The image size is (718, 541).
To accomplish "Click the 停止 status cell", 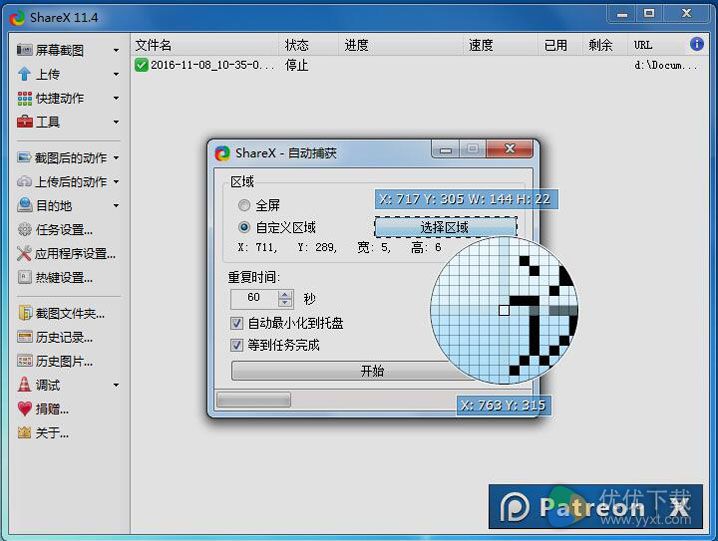I will [x=297, y=65].
